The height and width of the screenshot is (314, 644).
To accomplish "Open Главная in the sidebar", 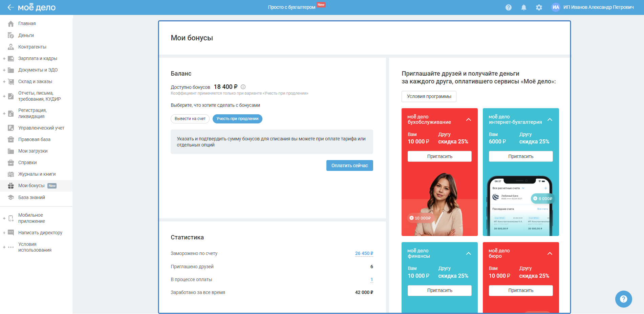I will 27,24.
